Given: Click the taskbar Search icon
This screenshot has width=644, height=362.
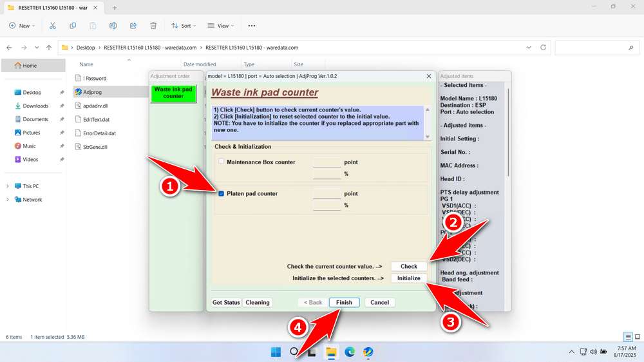Looking at the screenshot, I should tap(294, 352).
